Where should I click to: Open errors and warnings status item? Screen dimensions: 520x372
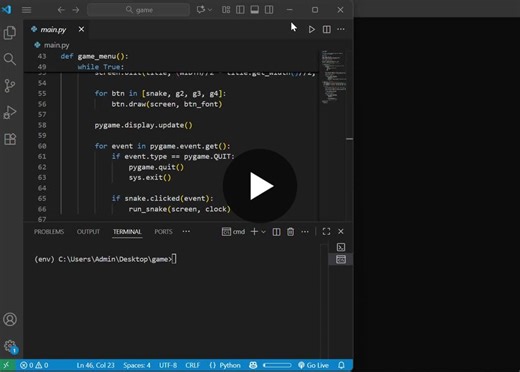34,365
